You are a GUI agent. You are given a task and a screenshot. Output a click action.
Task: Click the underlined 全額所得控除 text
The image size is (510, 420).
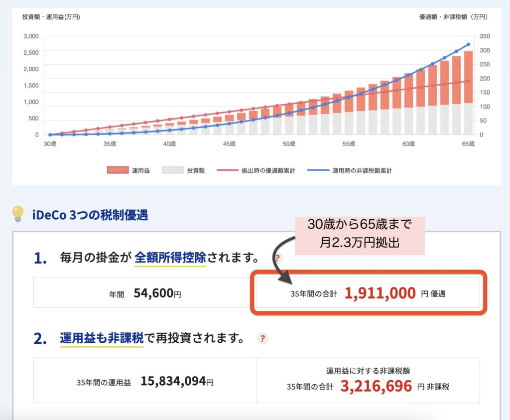170,259
